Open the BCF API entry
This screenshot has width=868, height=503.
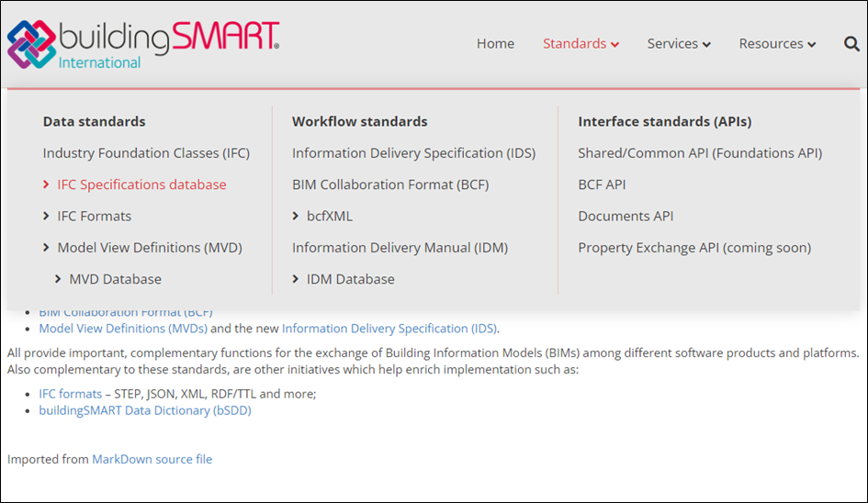[x=602, y=184]
